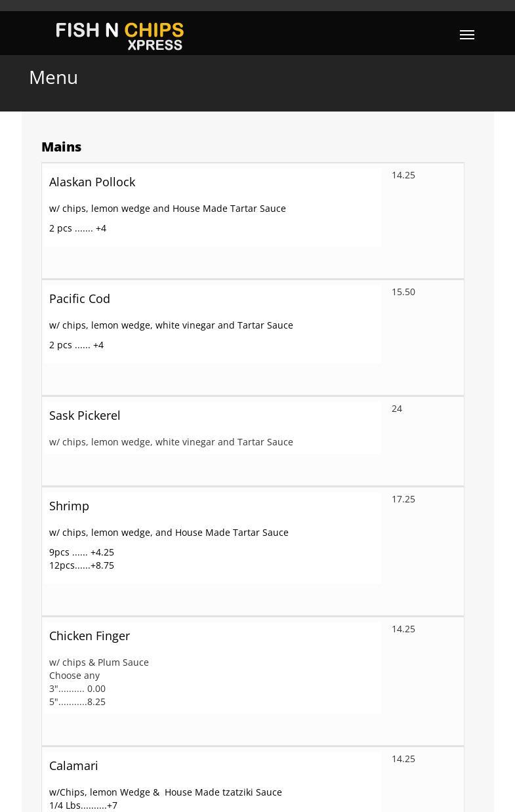This screenshot has width=515, height=812.
Task: Click the Chicken Finger 5" 8.25 option
Action: click(x=77, y=702)
